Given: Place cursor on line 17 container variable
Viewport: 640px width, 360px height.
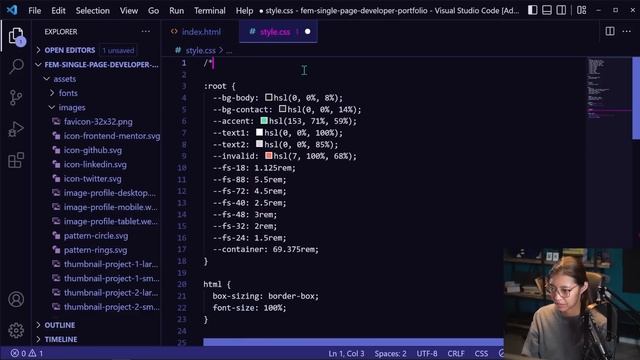Looking at the screenshot, I should pyautogui.click(x=265, y=249).
